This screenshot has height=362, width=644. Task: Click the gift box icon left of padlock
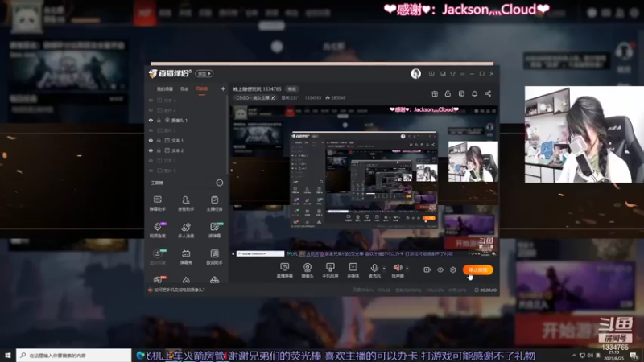tap(435, 93)
